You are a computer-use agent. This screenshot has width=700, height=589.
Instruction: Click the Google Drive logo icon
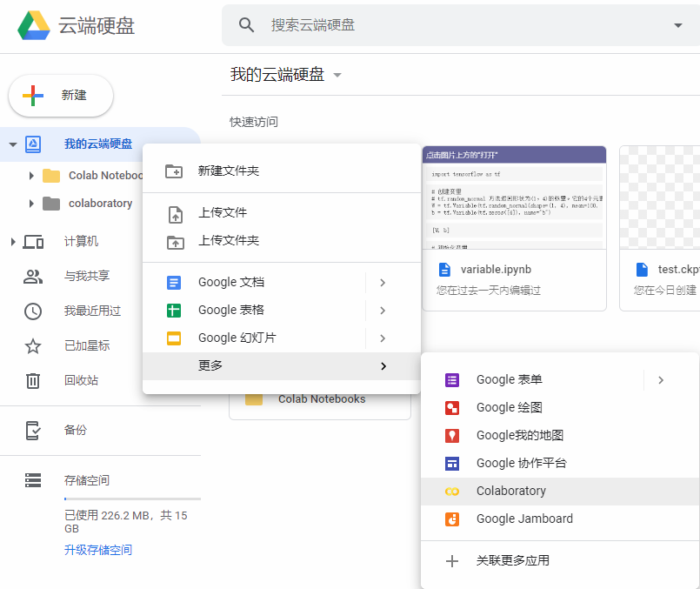click(34, 26)
